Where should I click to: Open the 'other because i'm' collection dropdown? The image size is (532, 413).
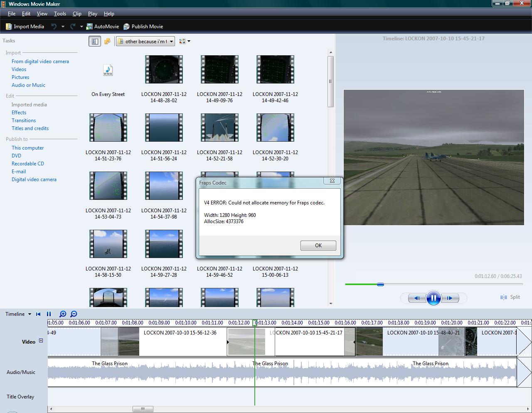(145, 41)
